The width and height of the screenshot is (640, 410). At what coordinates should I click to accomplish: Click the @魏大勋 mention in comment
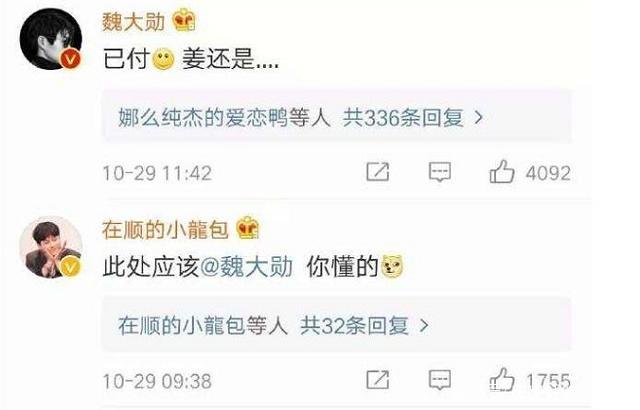246,267
